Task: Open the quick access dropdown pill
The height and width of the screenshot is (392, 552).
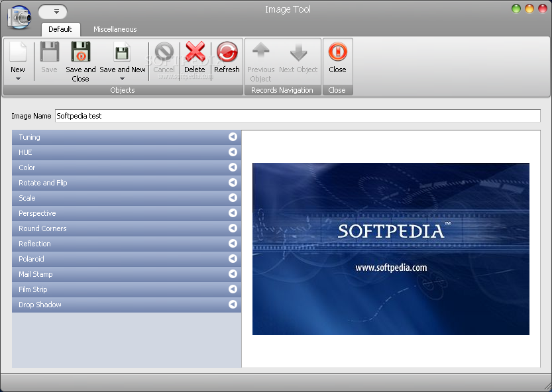Action: (x=53, y=12)
